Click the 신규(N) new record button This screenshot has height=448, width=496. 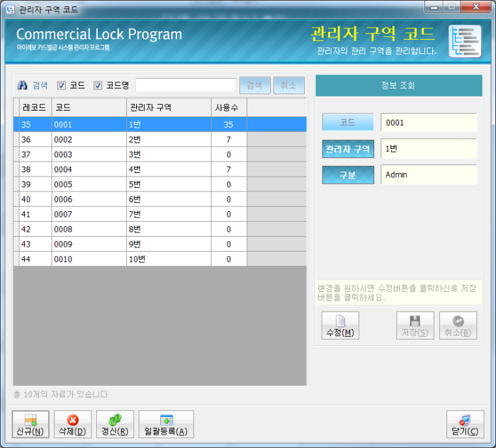[30, 425]
